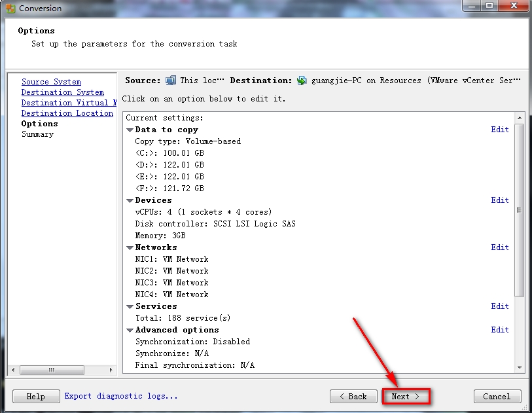Click sidebar horizontal scroll right arrow

(111, 370)
